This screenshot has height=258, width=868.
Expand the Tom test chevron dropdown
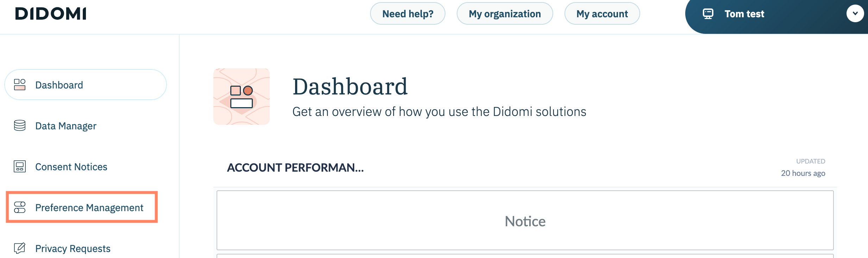point(855,14)
